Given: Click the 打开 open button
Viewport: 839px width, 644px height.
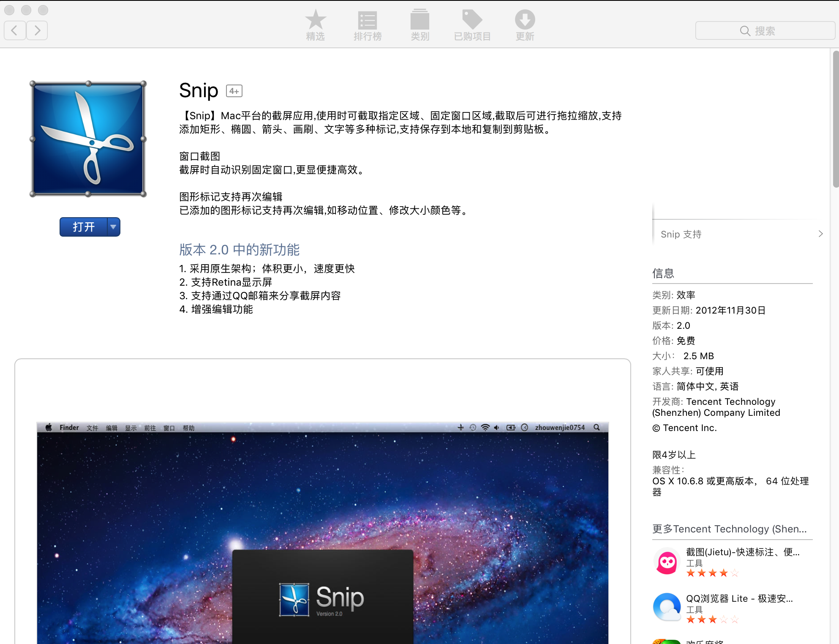Looking at the screenshot, I should tap(84, 227).
